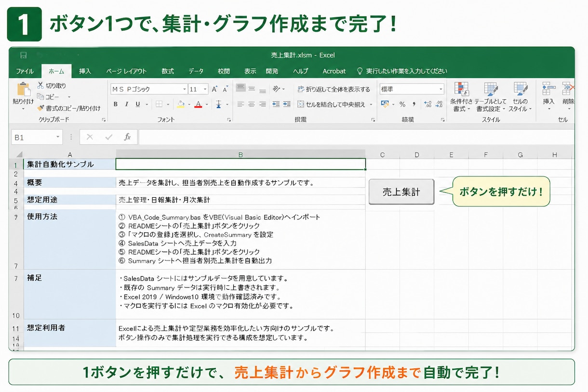
Task: Toggle Italic formatting
Action: pos(127,104)
